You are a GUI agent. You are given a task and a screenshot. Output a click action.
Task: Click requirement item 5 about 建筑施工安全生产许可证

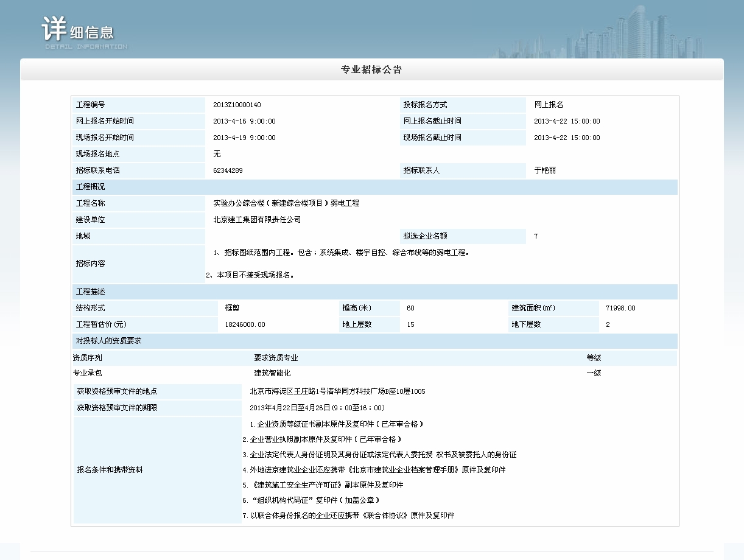(323, 486)
